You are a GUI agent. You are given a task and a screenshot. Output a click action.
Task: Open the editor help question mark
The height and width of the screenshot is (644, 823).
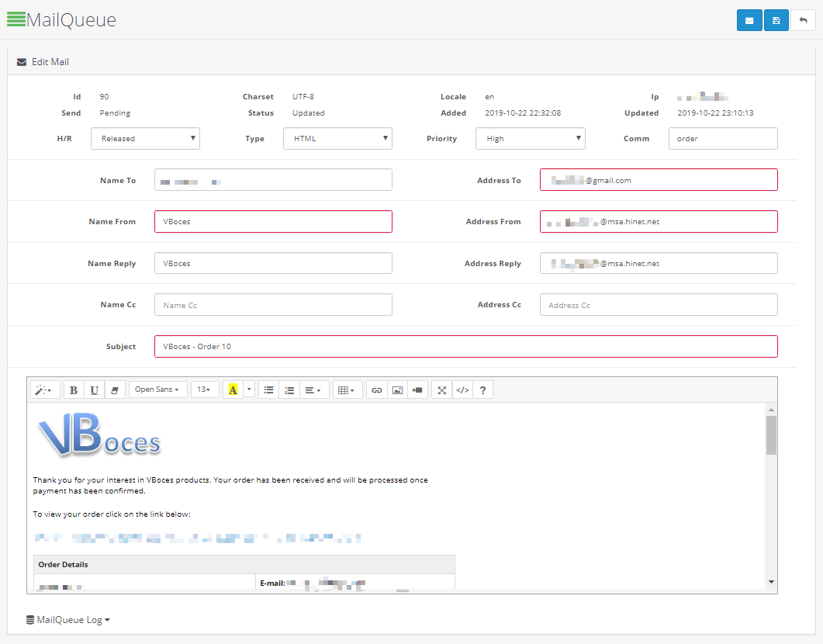point(483,390)
